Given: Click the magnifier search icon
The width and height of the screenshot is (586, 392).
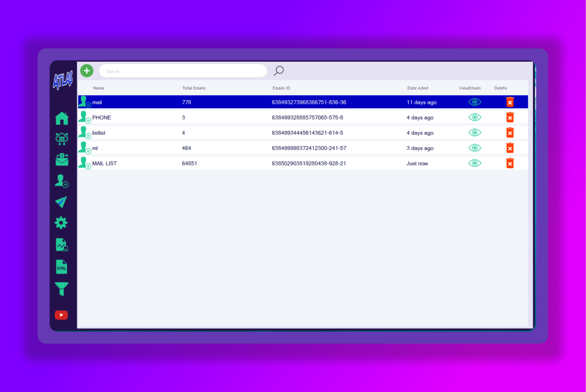Looking at the screenshot, I should 278,71.
